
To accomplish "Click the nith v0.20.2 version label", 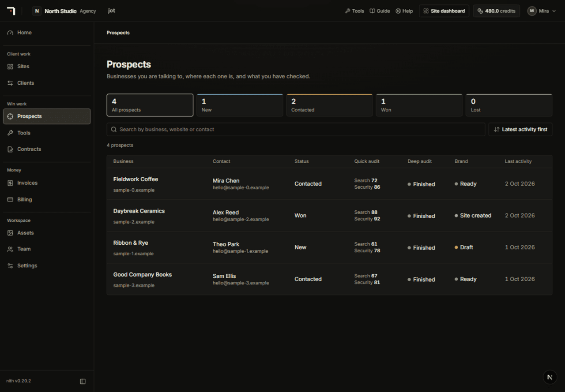I will click(x=19, y=381).
